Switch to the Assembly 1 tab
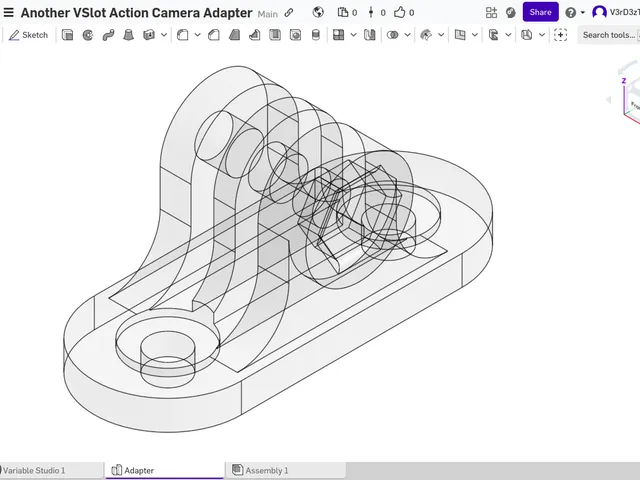Image resolution: width=640 pixels, height=480 pixels. [x=286, y=470]
